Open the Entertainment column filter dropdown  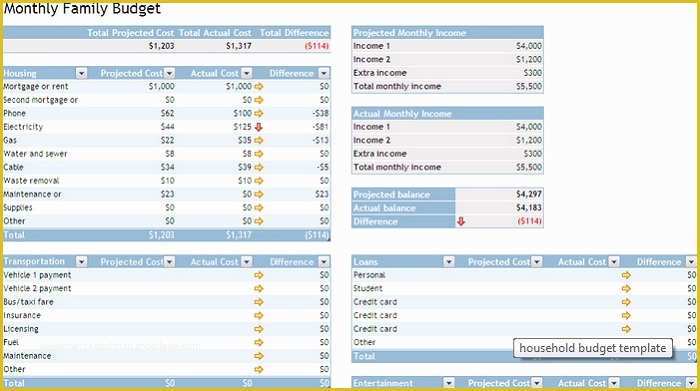[449, 383]
